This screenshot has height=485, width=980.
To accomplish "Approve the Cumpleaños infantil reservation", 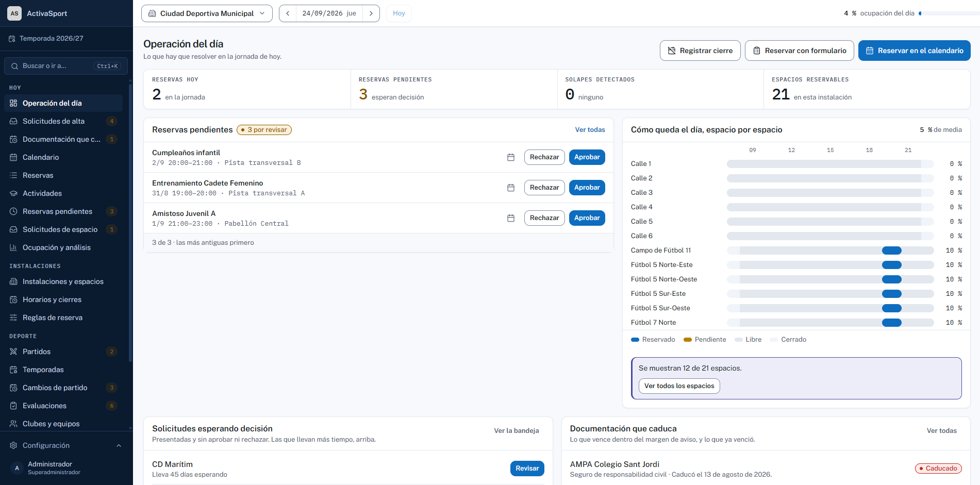I will [x=587, y=157].
